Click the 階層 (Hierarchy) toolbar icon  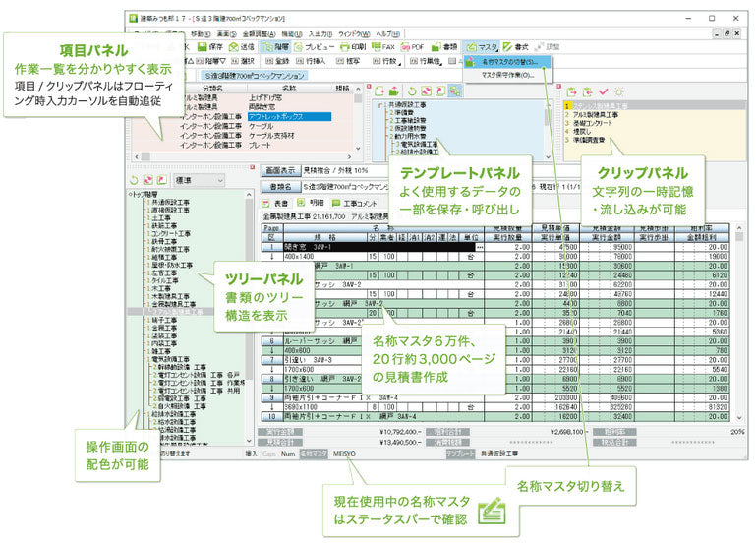268,46
